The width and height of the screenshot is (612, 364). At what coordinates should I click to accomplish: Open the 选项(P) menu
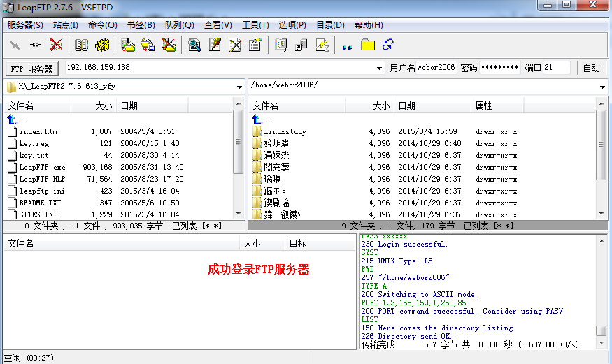(x=292, y=25)
